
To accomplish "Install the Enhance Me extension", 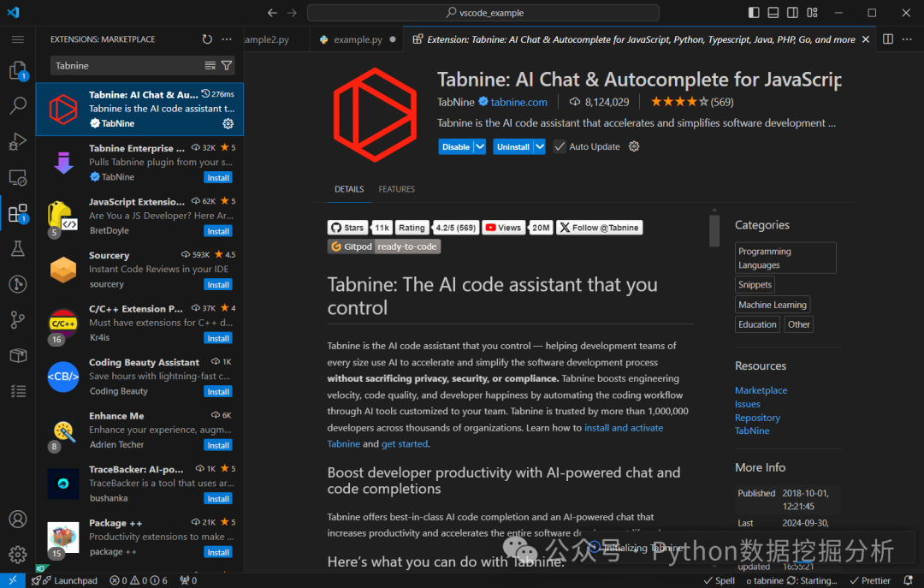I will [x=218, y=445].
